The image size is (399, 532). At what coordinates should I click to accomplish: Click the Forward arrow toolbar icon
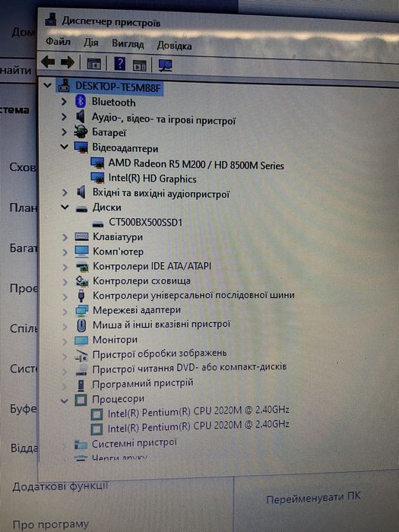coord(67,62)
